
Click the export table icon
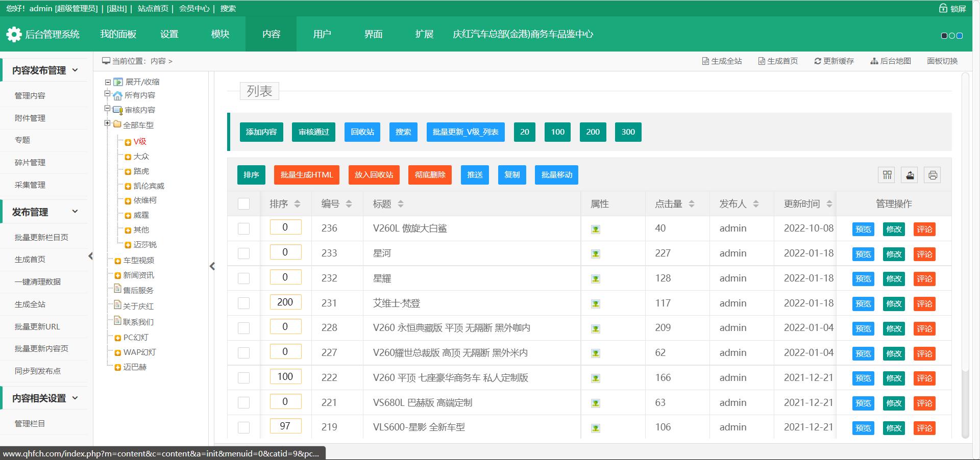(x=910, y=175)
